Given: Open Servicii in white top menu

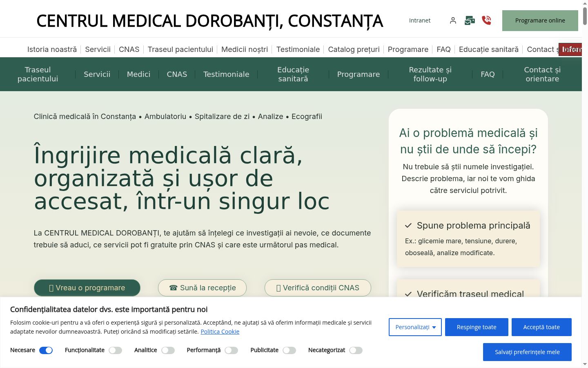Looking at the screenshot, I should point(98,49).
